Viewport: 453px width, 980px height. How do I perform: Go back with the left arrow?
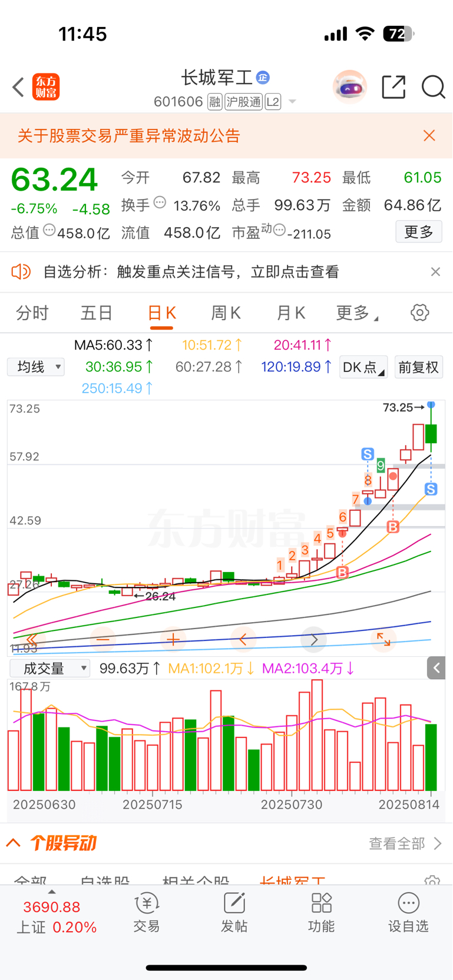tap(18, 87)
